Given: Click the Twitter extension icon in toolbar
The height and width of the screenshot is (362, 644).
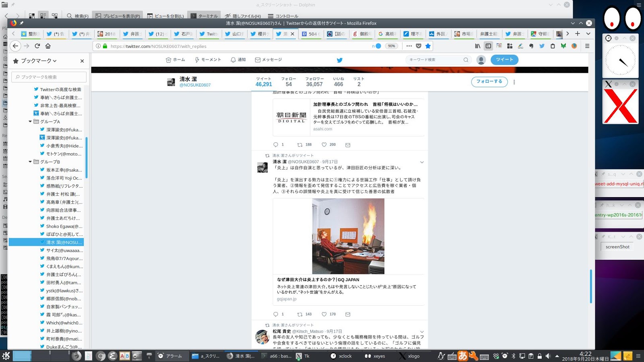Looking at the screenshot, I should tap(542, 46).
